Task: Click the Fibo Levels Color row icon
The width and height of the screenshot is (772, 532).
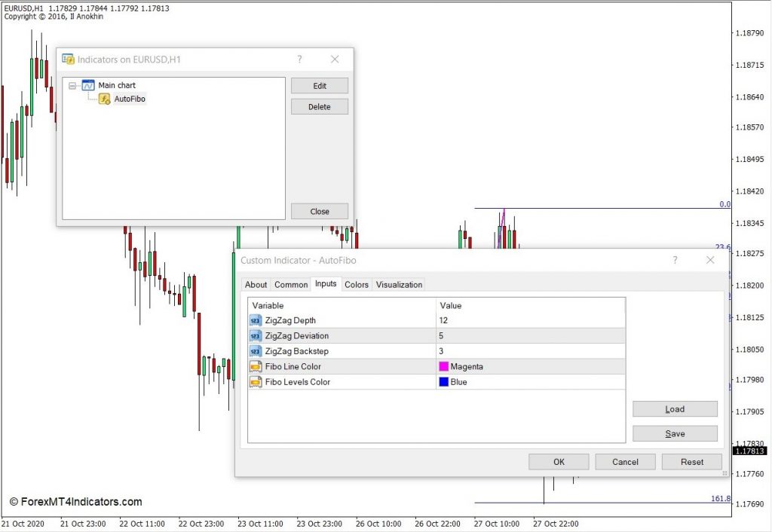Action: [x=256, y=382]
